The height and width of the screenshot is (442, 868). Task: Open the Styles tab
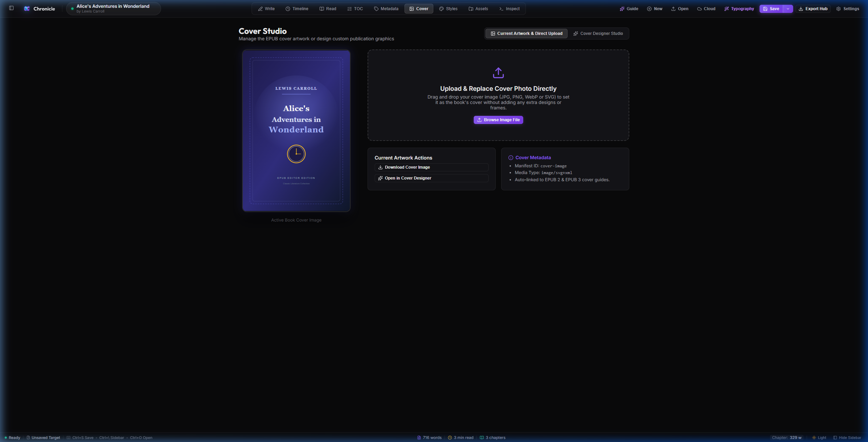point(448,9)
